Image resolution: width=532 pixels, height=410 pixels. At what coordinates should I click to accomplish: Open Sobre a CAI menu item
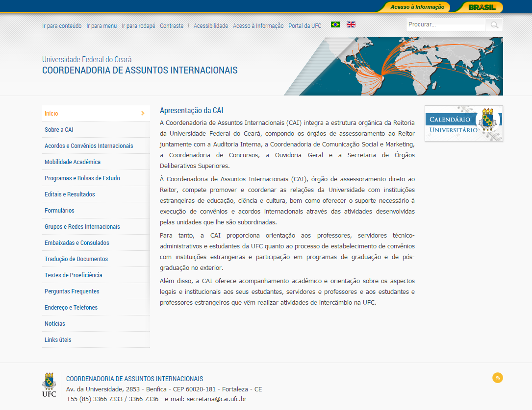pos(59,130)
